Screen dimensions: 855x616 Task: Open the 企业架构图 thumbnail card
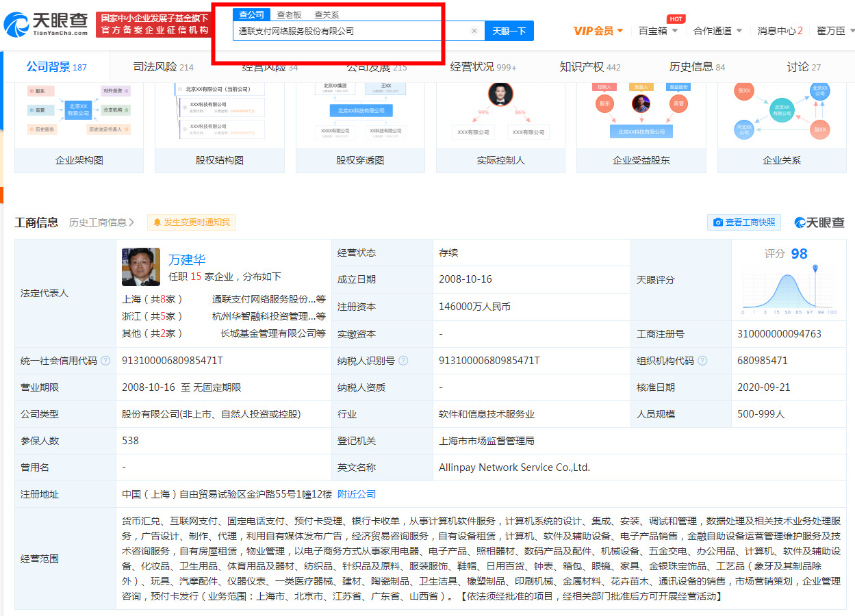[79, 127]
